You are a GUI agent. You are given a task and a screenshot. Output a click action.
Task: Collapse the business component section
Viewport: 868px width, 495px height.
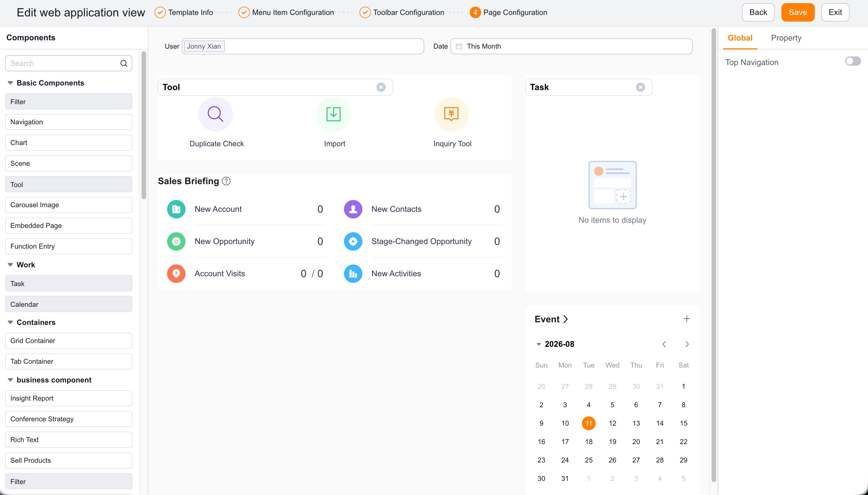coord(10,380)
